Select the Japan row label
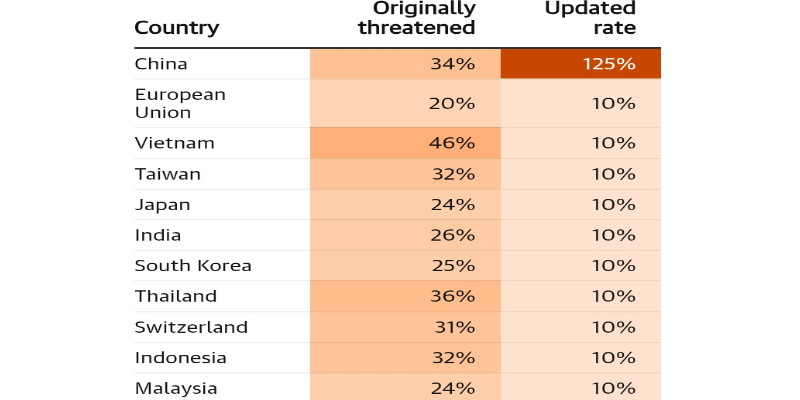 pos(162,205)
